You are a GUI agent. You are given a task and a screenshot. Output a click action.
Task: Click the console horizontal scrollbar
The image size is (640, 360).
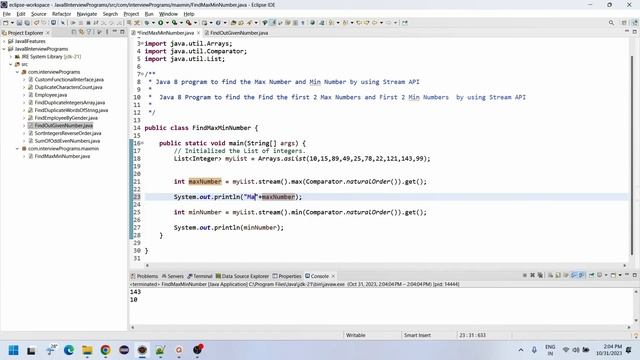tap(380, 327)
